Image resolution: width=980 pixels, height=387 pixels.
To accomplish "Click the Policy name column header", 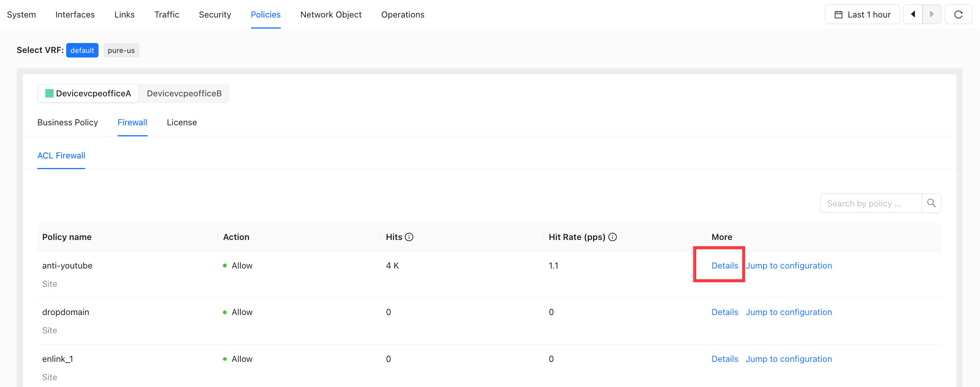I will (67, 237).
